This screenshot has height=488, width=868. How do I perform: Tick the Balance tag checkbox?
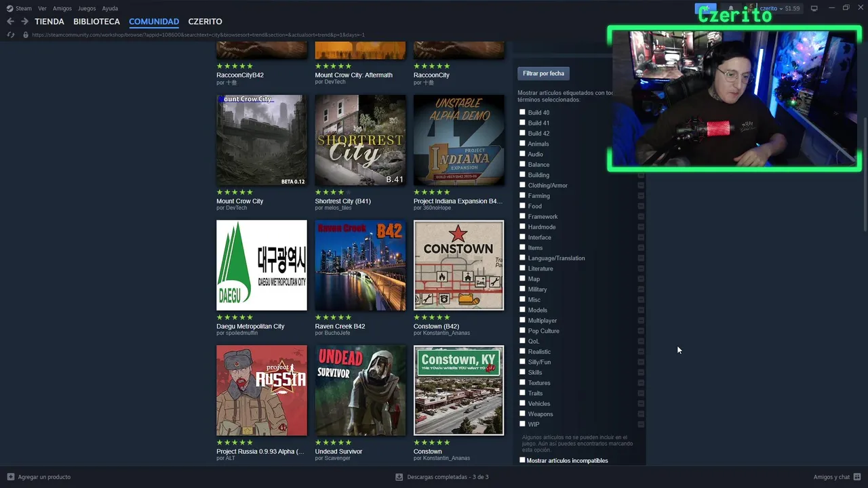tap(522, 164)
